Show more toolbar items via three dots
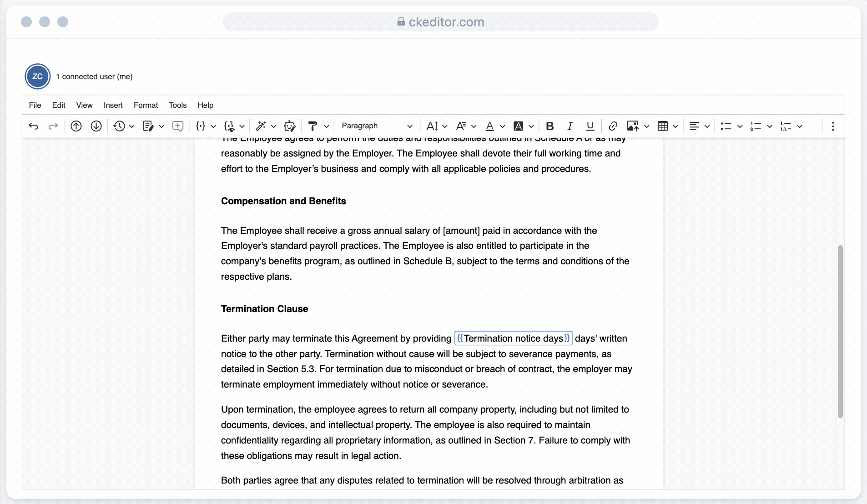Viewport: 867px width, 504px height. tap(833, 126)
